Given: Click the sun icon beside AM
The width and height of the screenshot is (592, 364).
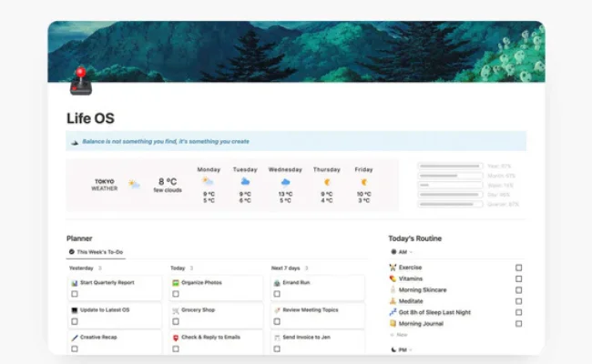Looking at the screenshot, I should pos(393,252).
